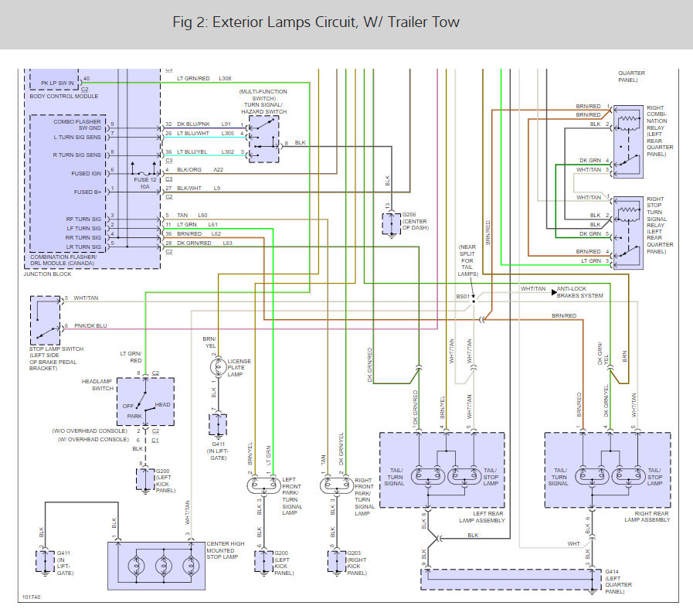Screen dimensions: 693x616
Task: Click the 'LT BLU/YEL L302' wire label
Action: pos(206,151)
